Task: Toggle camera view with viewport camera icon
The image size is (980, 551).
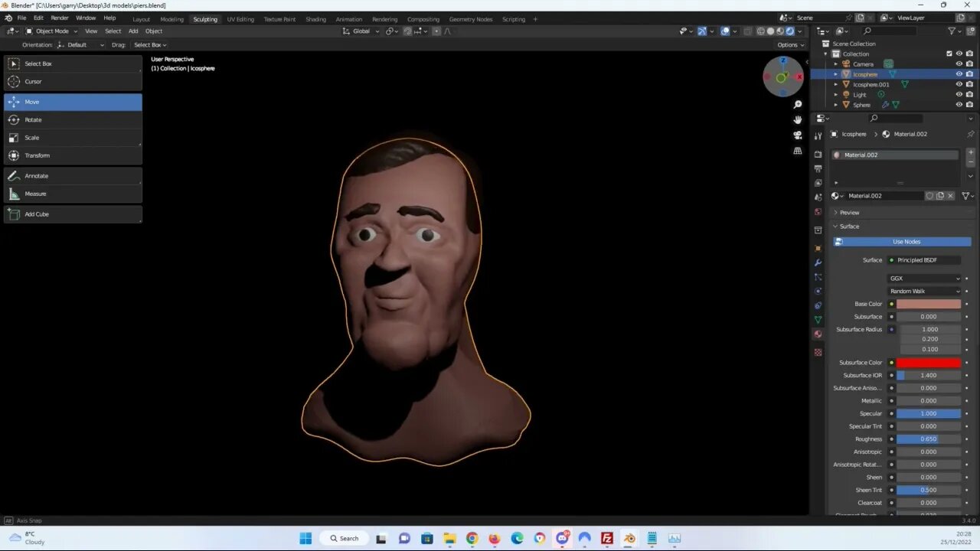Action: point(798,135)
